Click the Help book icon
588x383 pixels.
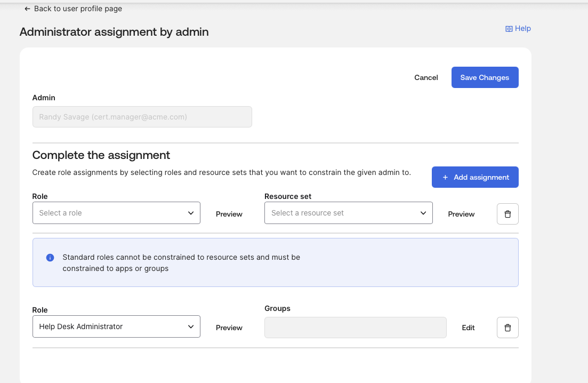[509, 29]
